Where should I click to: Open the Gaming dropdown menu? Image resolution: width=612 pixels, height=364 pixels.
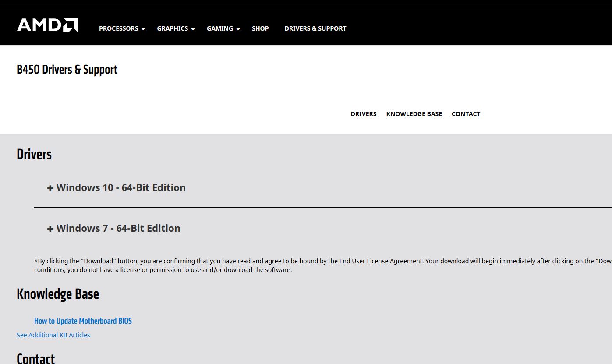coord(223,28)
